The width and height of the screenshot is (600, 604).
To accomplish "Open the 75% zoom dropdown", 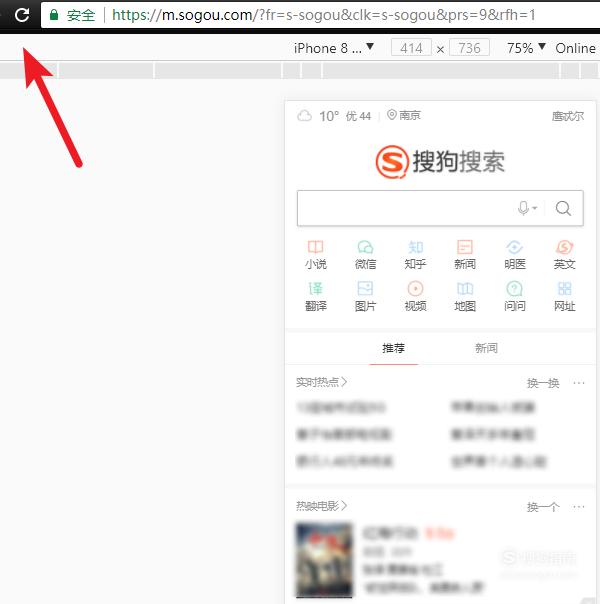I will click(526, 48).
